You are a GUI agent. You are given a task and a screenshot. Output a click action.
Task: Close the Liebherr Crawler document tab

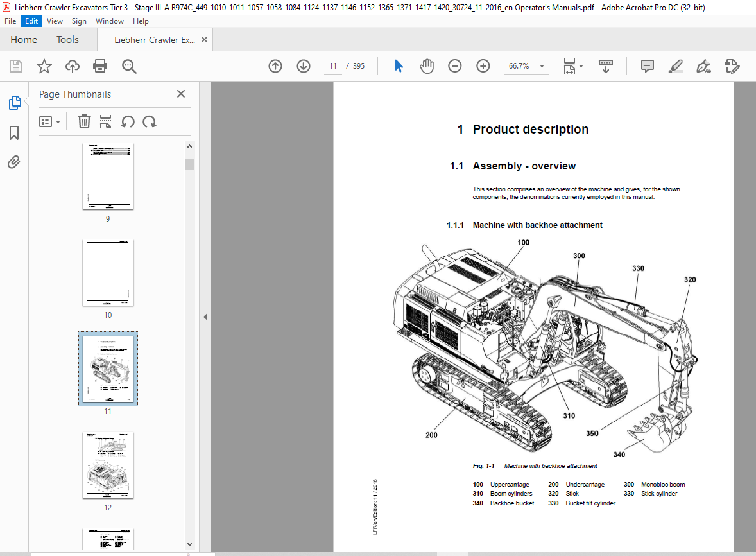tap(205, 40)
